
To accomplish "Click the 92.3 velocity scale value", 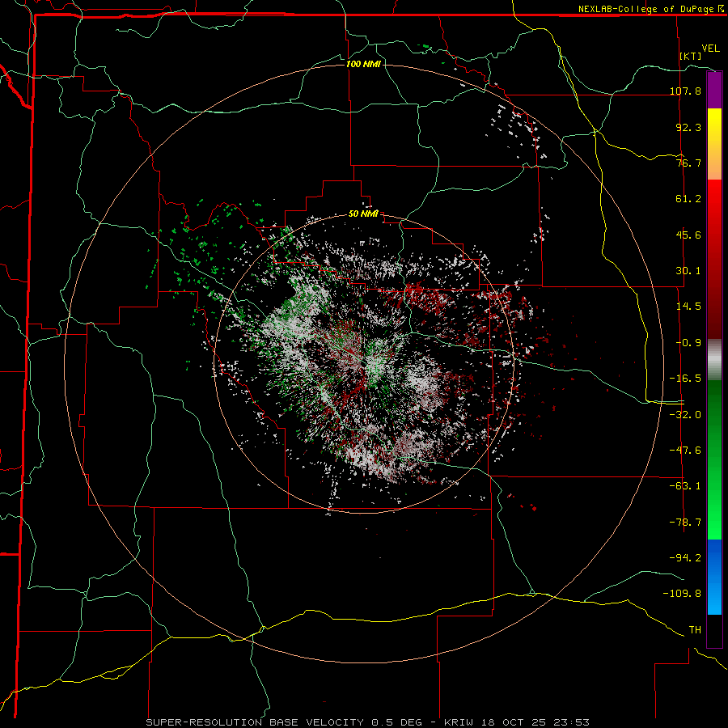I will coord(688,127).
